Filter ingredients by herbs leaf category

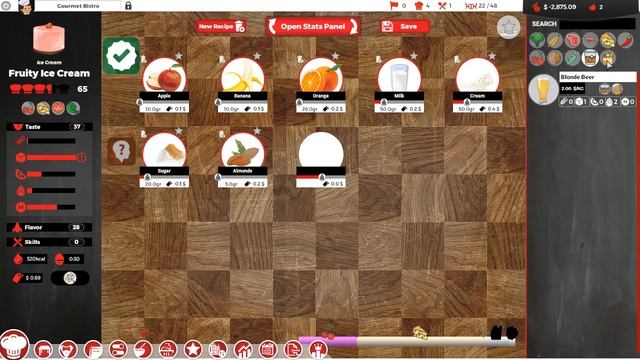point(572,58)
